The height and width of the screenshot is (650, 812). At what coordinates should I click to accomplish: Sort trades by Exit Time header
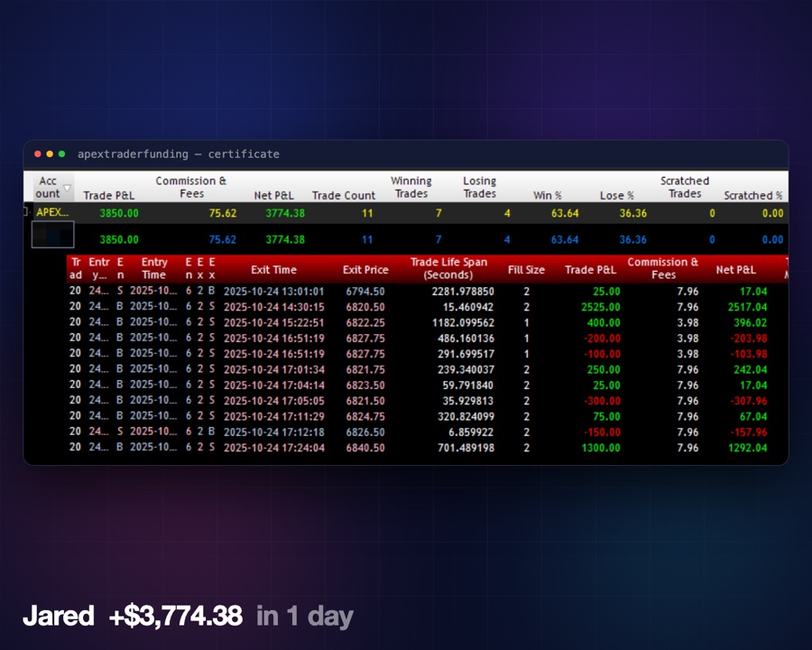coord(273,270)
